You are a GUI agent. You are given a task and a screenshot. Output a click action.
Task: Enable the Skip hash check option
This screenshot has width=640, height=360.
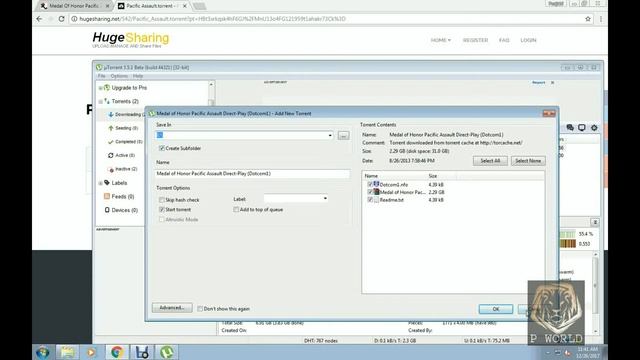[x=162, y=200]
